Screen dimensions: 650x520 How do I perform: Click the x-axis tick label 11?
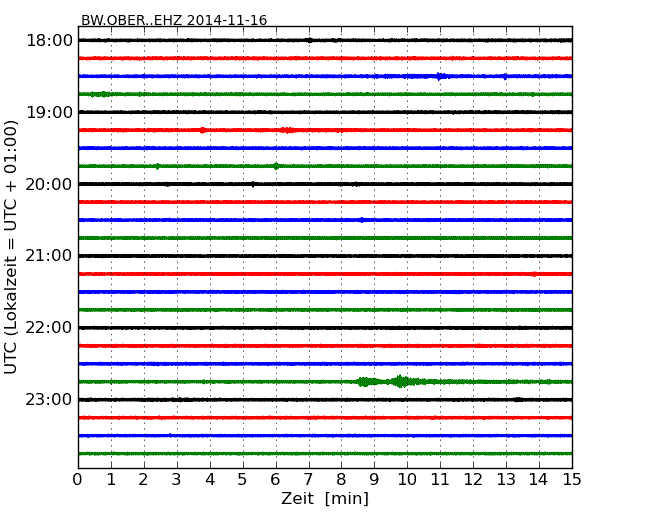coord(440,480)
